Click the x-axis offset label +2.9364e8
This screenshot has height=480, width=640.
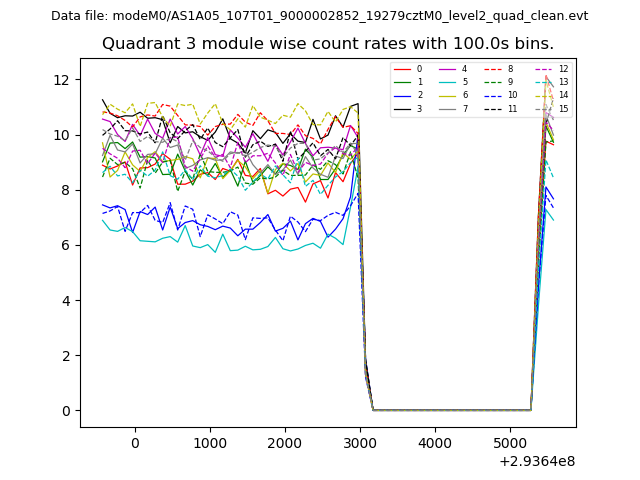(536, 461)
